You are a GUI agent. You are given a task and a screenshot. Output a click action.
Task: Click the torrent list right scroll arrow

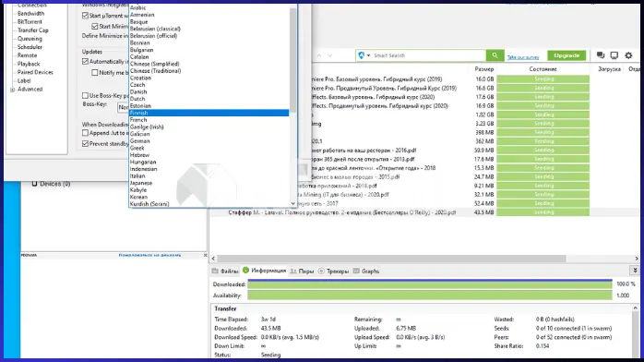click(x=637, y=259)
